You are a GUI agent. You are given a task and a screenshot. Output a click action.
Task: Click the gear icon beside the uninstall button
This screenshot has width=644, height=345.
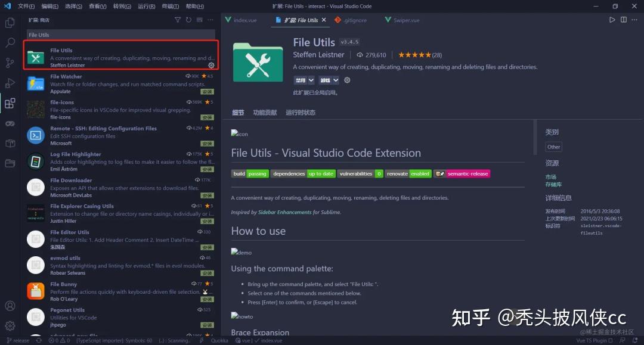[347, 80]
